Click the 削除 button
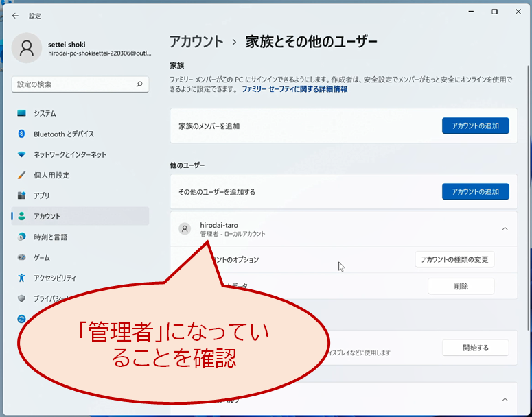The image size is (532, 417). point(461,286)
